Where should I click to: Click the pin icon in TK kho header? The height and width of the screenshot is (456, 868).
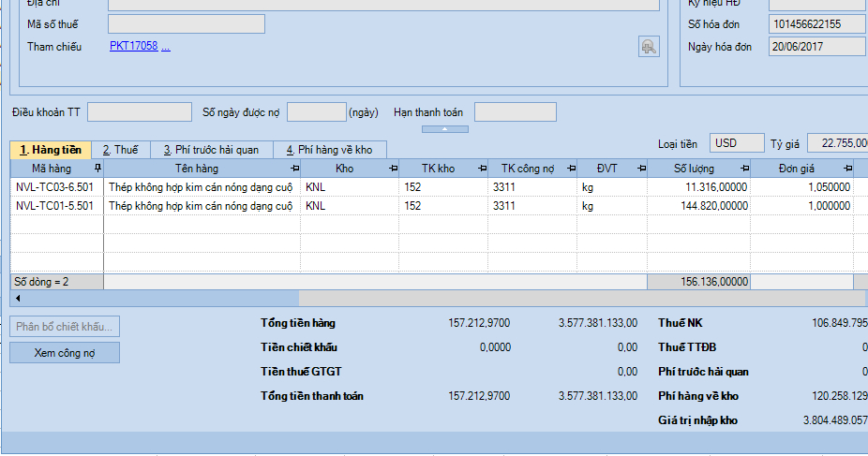coord(482,169)
